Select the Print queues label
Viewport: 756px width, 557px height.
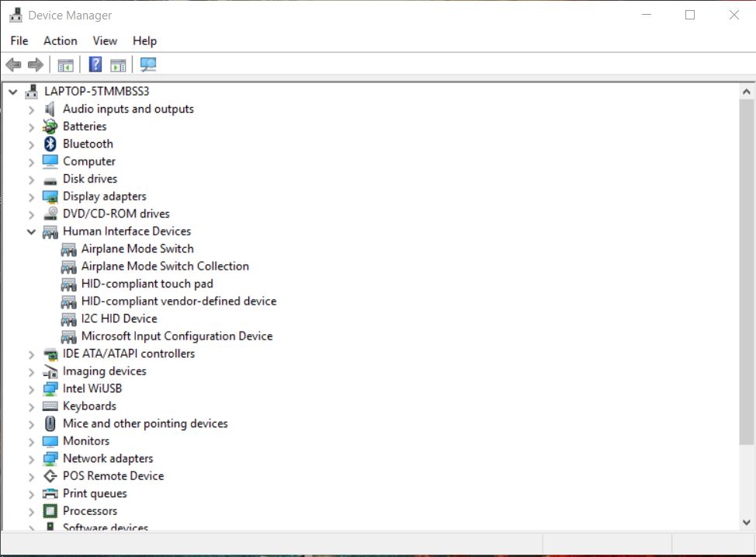click(95, 494)
